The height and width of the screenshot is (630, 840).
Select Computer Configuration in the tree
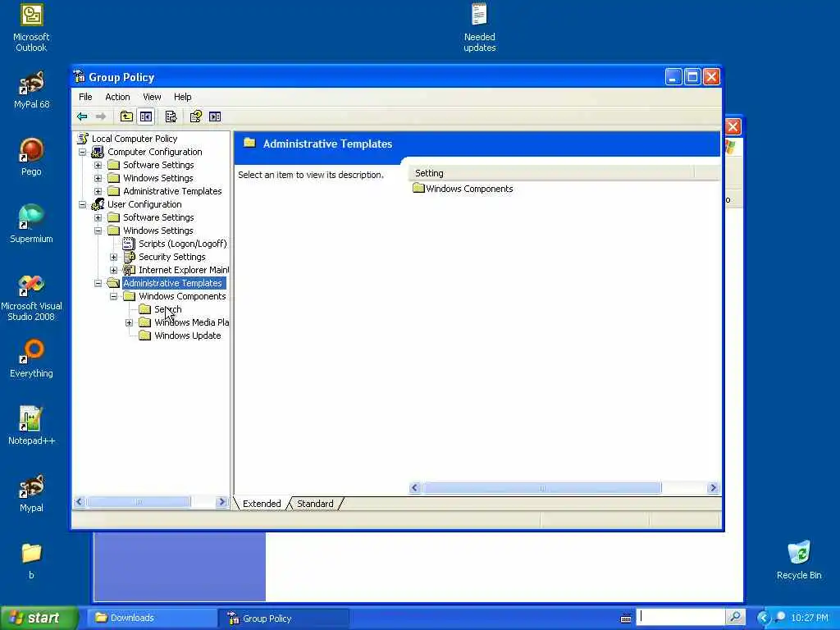(x=155, y=152)
